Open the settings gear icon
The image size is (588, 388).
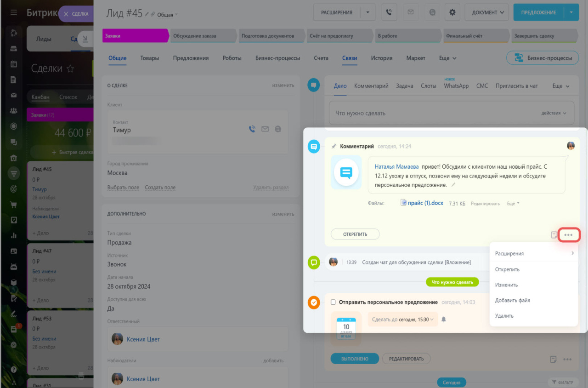click(452, 13)
